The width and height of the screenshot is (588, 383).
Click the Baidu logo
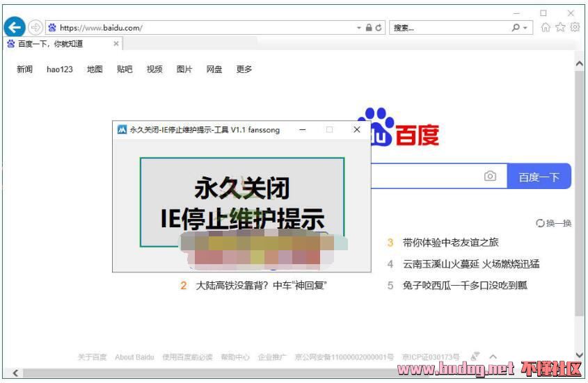[405, 127]
